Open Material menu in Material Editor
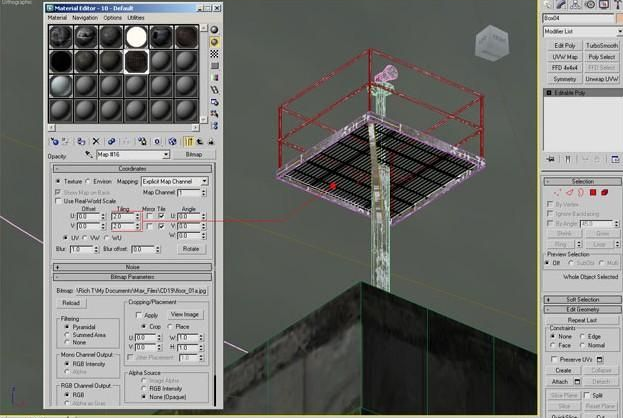623x418 pixels. [57, 18]
